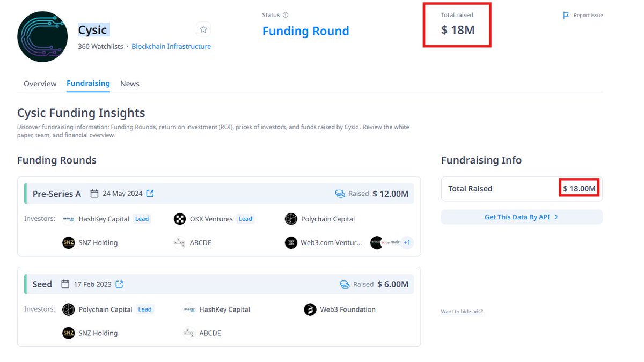
Task: Switch to the Overview tab
Action: (x=40, y=84)
